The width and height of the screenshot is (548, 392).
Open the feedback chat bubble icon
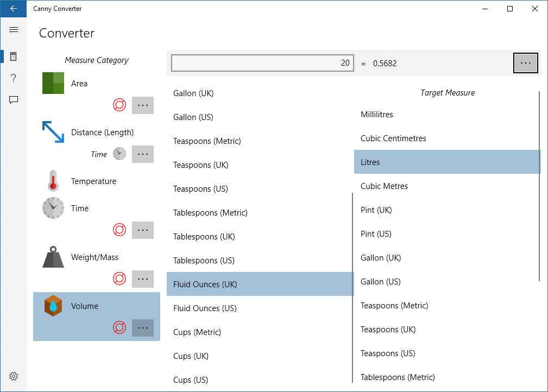[14, 100]
